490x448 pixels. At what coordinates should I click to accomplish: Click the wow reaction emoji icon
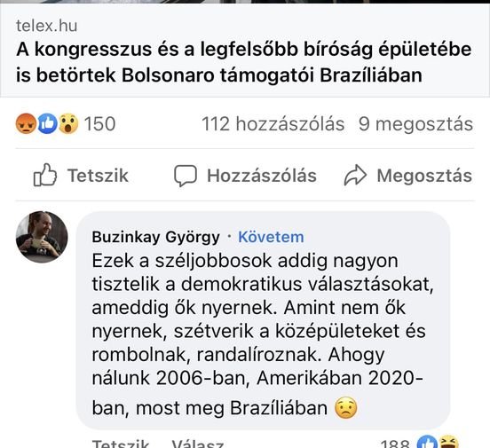tap(68, 123)
